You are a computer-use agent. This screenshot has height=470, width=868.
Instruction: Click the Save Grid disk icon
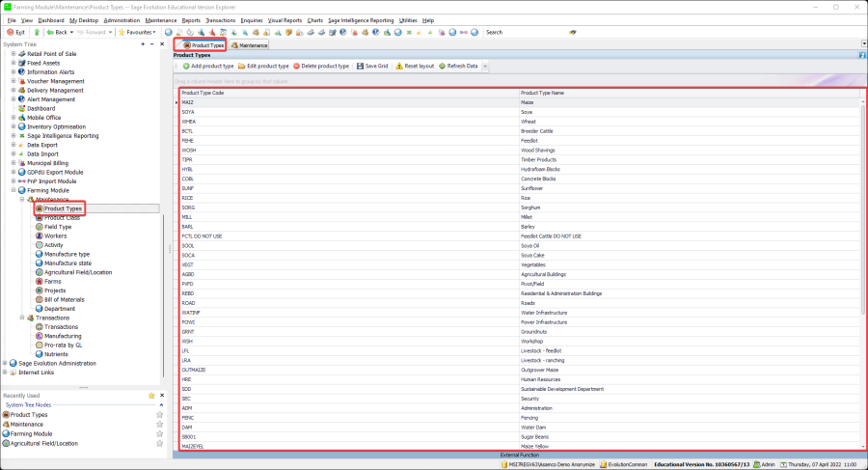[359, 66]
